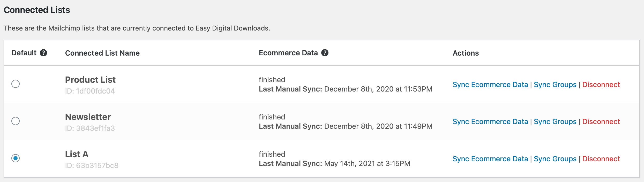Click the Ecommerce Data help icon
The image size is (644, 182).
tap(325, 53)
